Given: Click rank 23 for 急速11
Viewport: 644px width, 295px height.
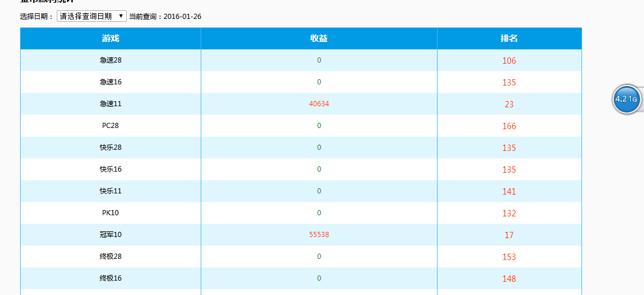Looking at the screenshot, I should (509, 104).
